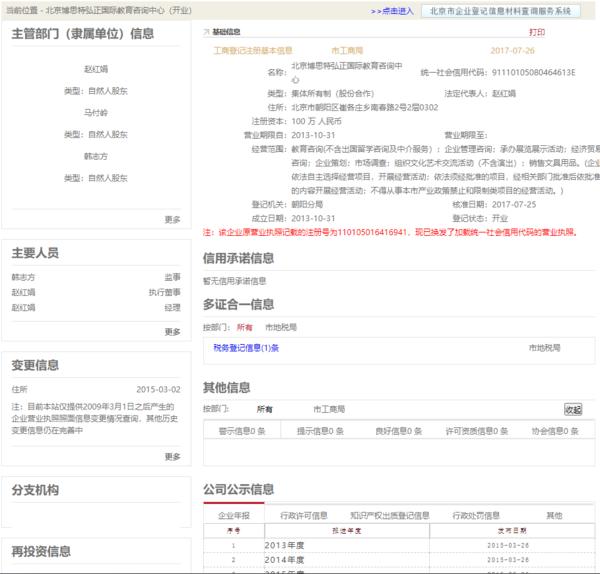Click the 点击进入 link
The image size is (600, 574).
392,11
